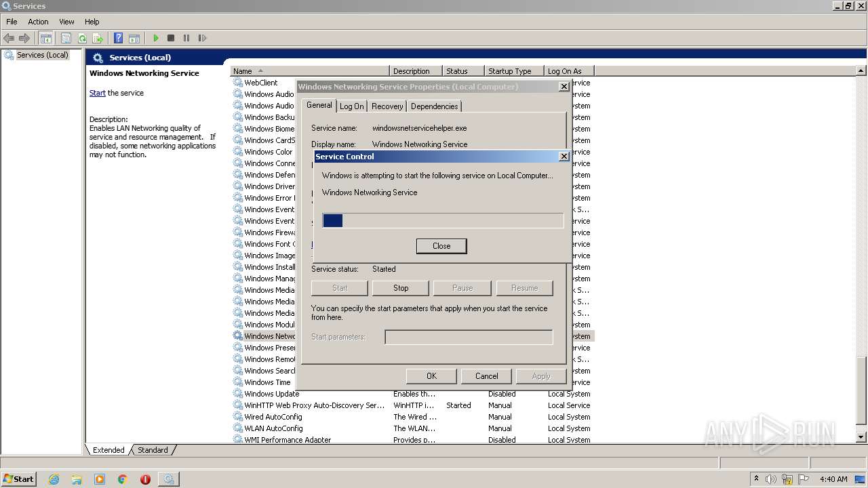Click the Services taskbar button
The height and width of the screenshot is (488, 868).
click(168, 479)
